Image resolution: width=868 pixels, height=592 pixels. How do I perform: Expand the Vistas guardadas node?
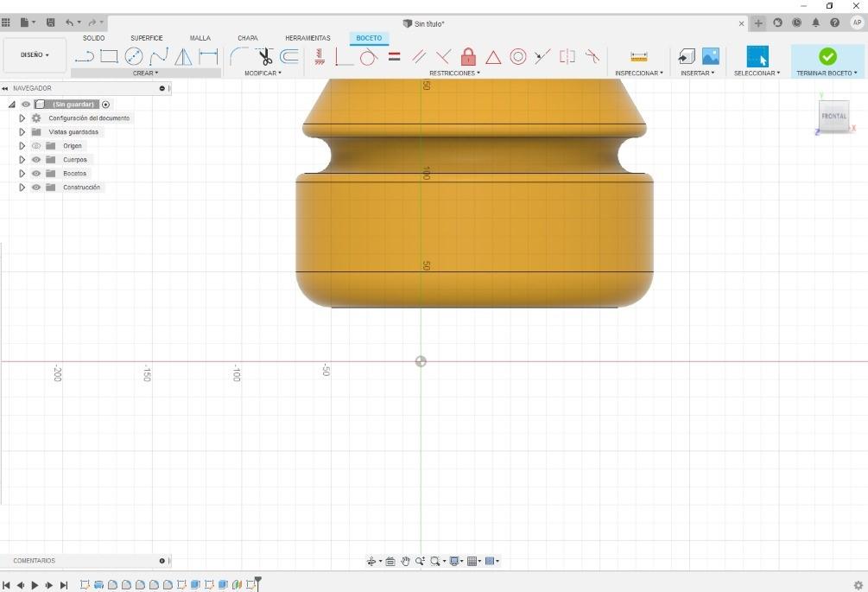(22, 132)
